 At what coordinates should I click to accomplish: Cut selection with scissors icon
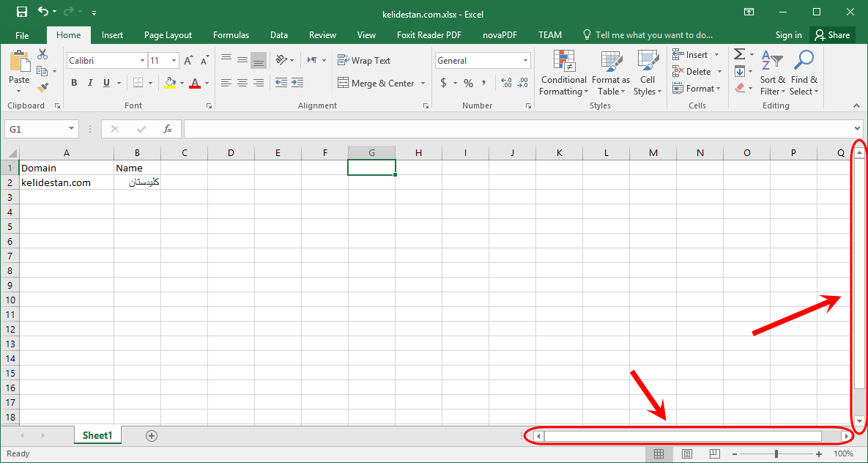coord(42,54)
